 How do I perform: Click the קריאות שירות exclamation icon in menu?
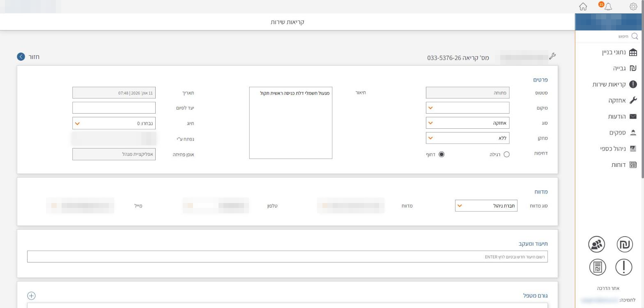point(633,84)
